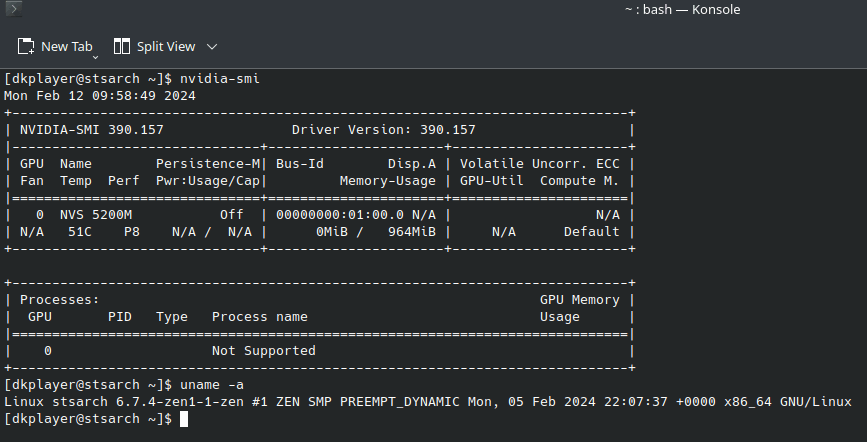Click the 'Pwr:Usage/Cap' header text
Screen dimensions: 867x442
tap(207, 181)
